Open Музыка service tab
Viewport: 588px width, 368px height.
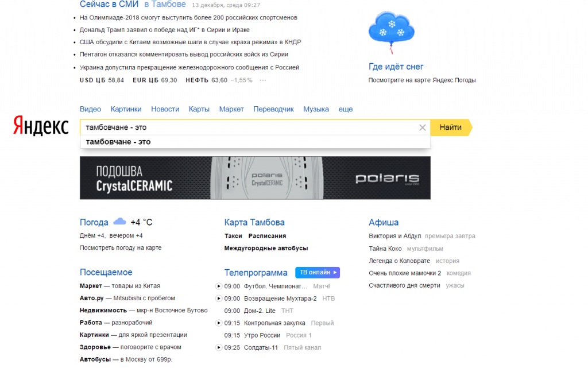point(316,109)
